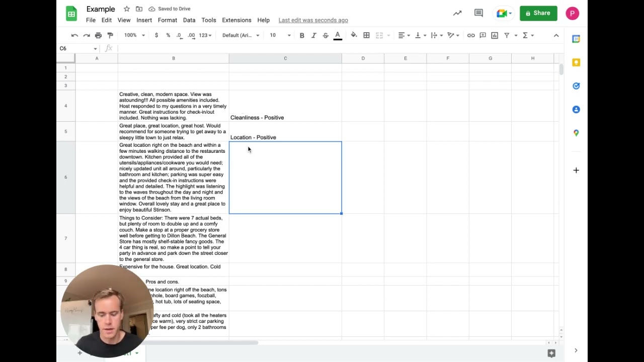Toggle bold formatting

[x=302, y=35]
